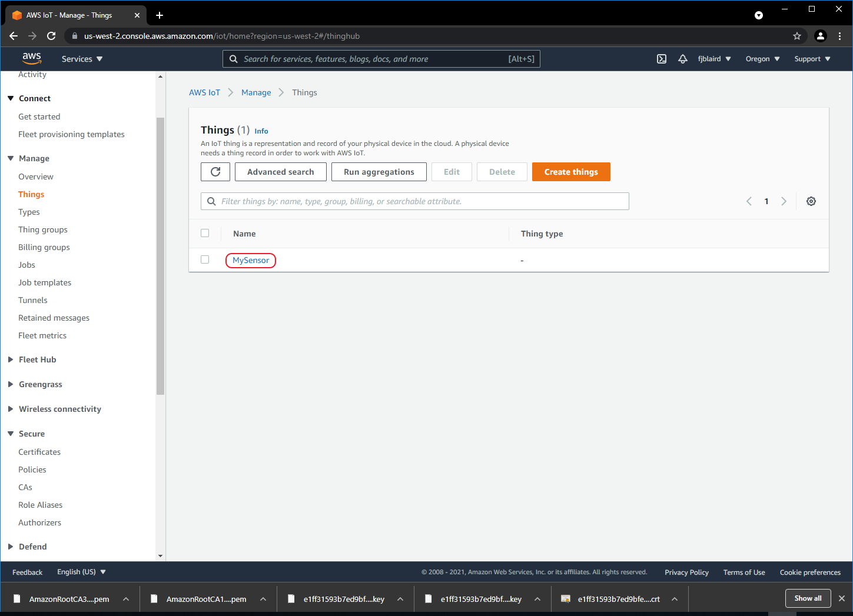Close the downloads bar
The height and width of the screenshot is (616, 853).
coord(841,598)
